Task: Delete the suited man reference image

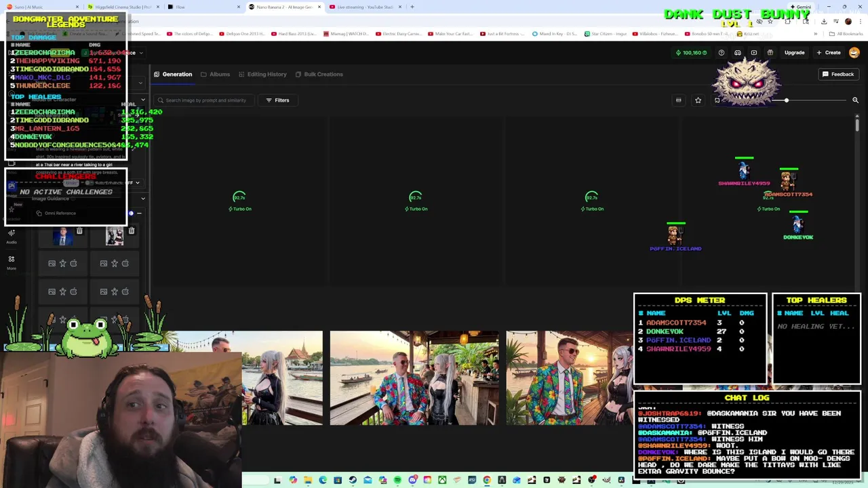Action: [x=79, y=231]
